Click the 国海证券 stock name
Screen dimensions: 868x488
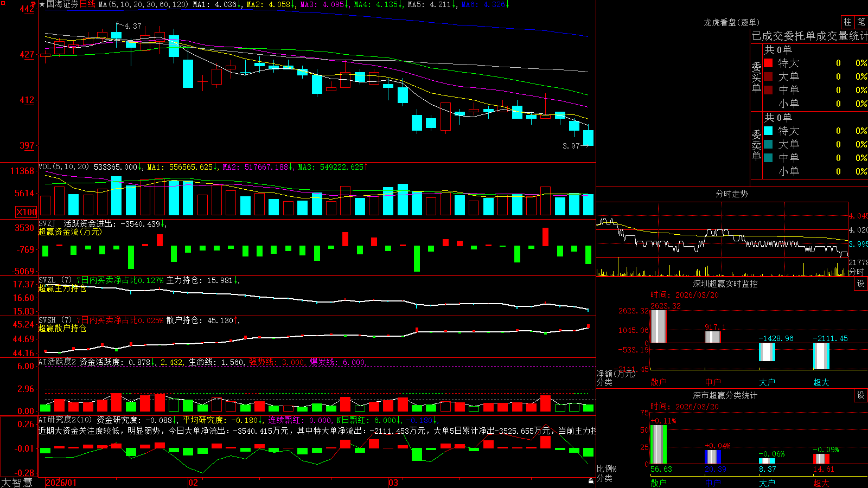[x=62, y=4]
